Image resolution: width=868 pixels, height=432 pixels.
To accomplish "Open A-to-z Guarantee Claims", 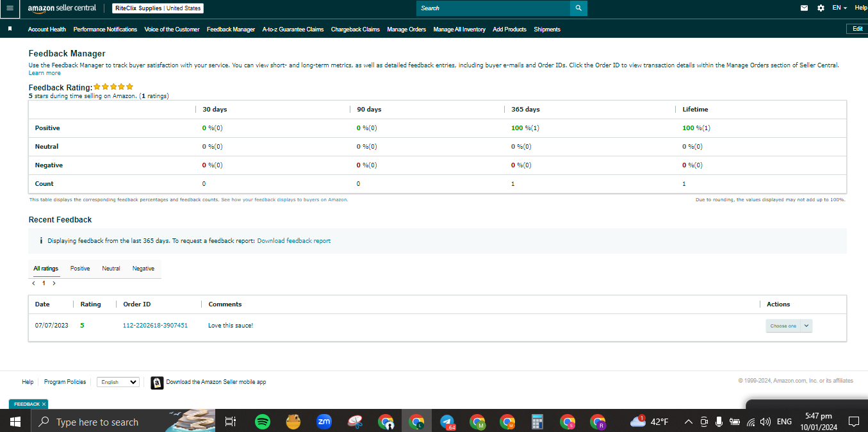I will pos(293,29).
